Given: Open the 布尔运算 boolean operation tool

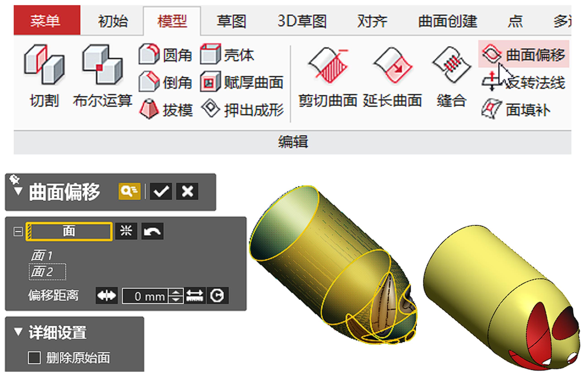Looking at the screenshot, I should (103, 65).
